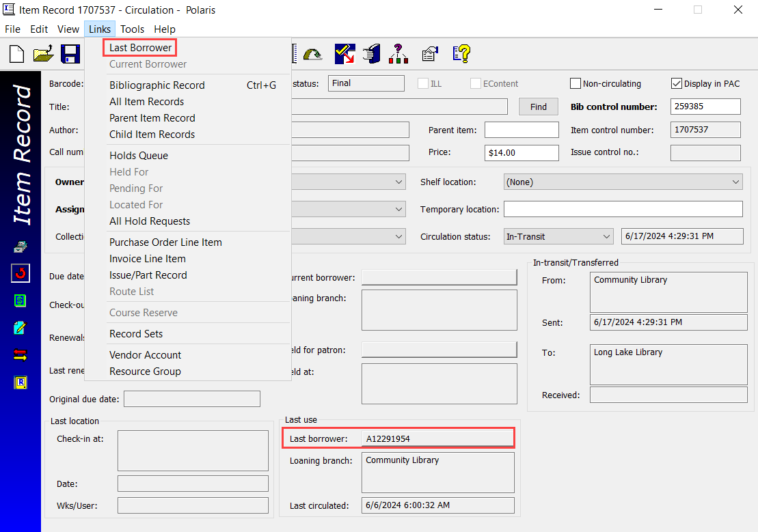Open the green dollar sign sidebar icon
Viewport: 758px width, 532px height.
[x=21, y=300]
